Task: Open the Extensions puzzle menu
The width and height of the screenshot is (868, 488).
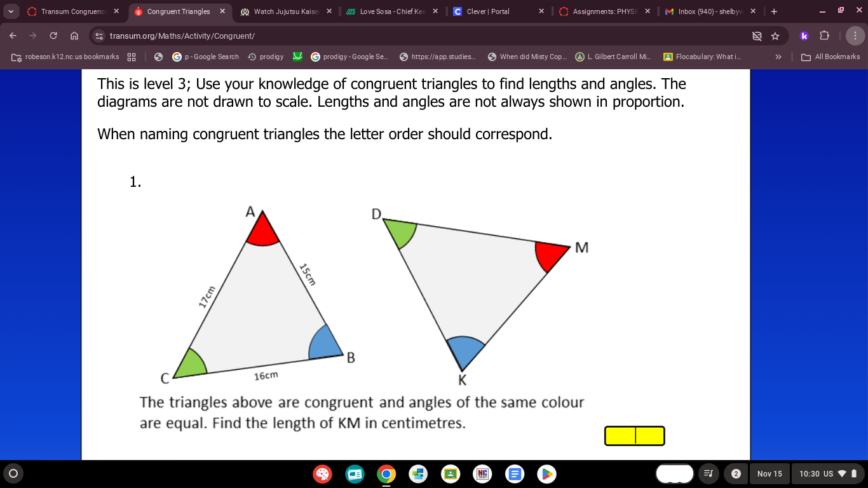Action: click(824, 36)
